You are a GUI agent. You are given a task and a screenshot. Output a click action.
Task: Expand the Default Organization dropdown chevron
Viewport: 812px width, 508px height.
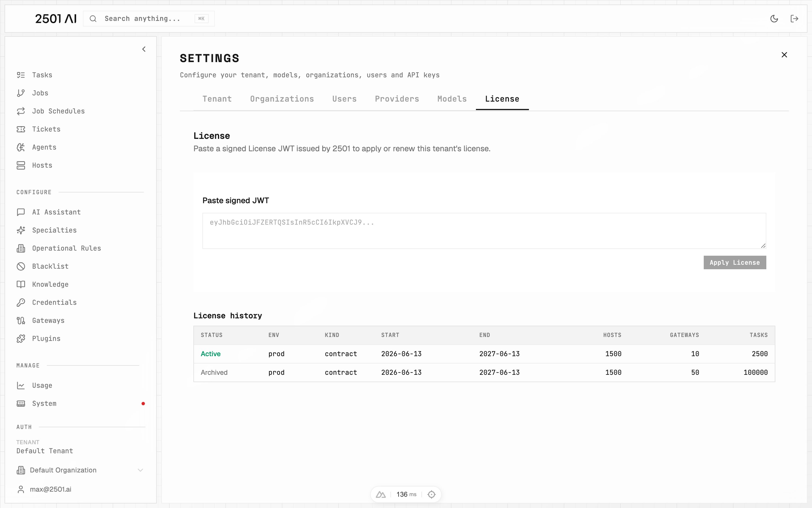click(141, 470)
